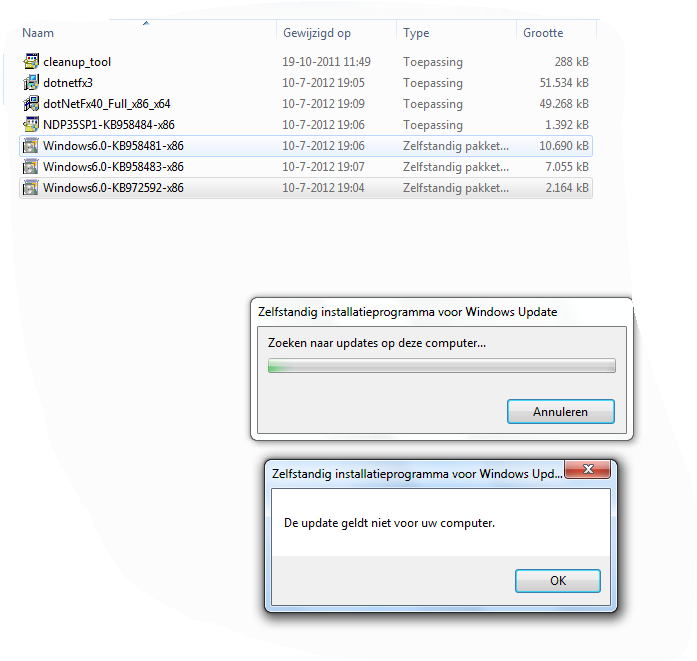
Task: Click the date 10-7-2012 19:04
Action: tap(323, 187)
